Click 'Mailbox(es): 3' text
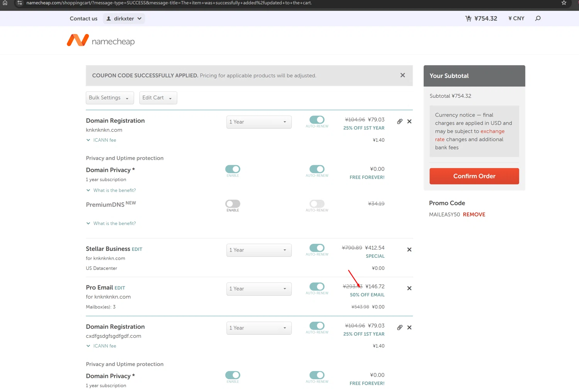 [x=101, y=307]
